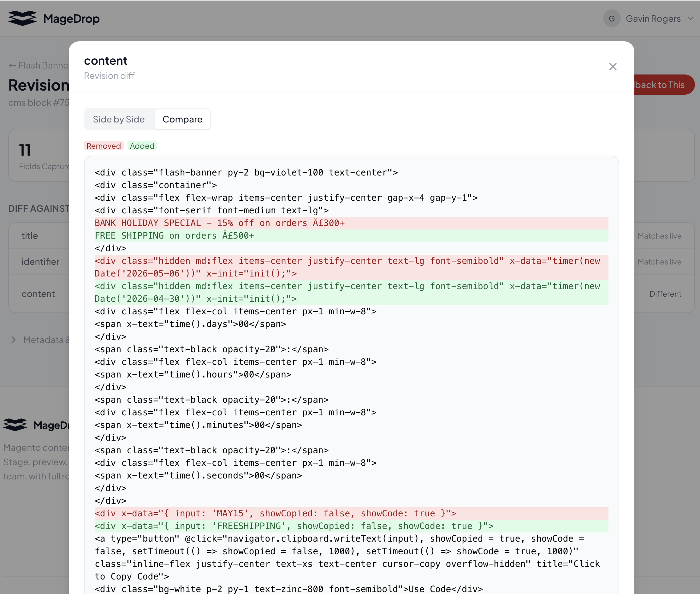This screenshot has height=594, width=700.
Task: Open the Gavin Rogers user menu chevron
Action: (x=690, y=19)
